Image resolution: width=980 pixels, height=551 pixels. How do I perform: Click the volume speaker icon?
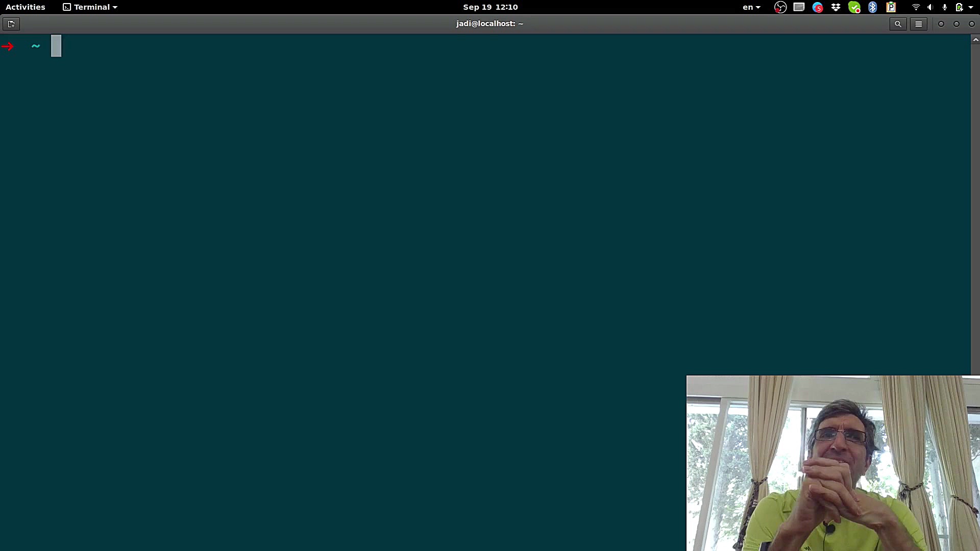(930, 7)
